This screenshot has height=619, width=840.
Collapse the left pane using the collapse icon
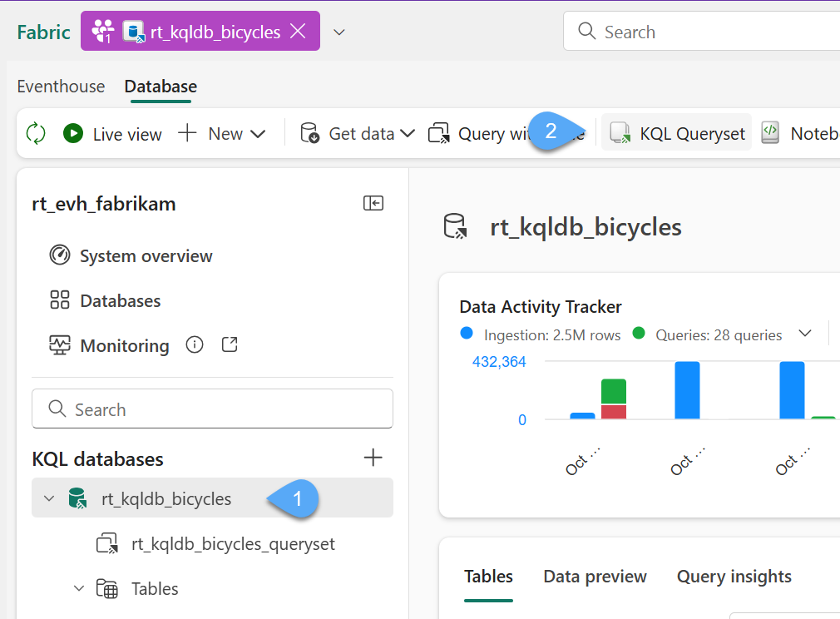tap(373, 204)
